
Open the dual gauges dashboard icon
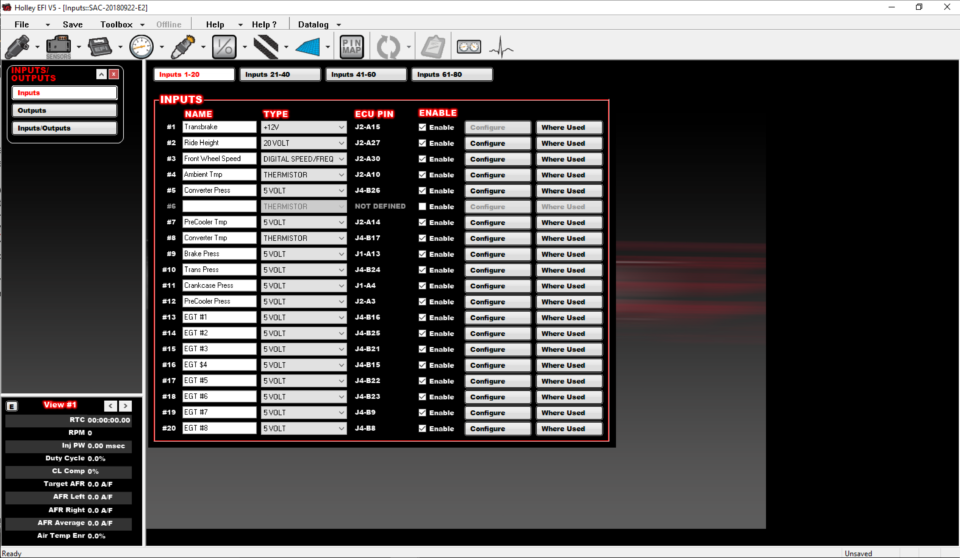tap(469, 47)
